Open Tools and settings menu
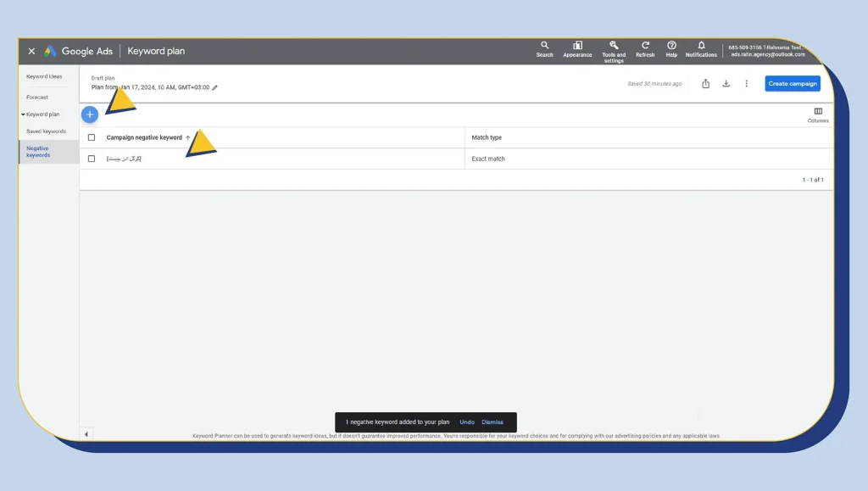Screen dimensions: 868x491 (x=614, y=52)
